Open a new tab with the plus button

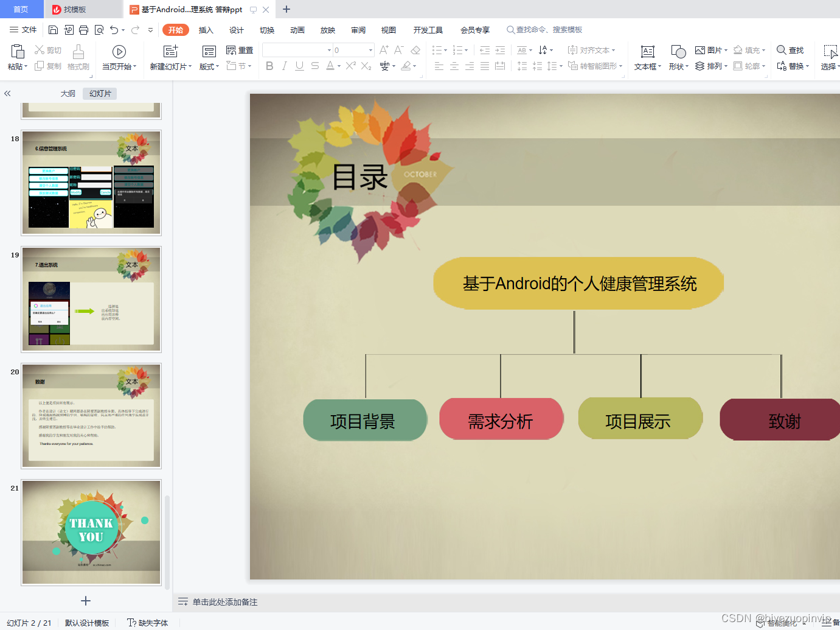tap(286, 9)
